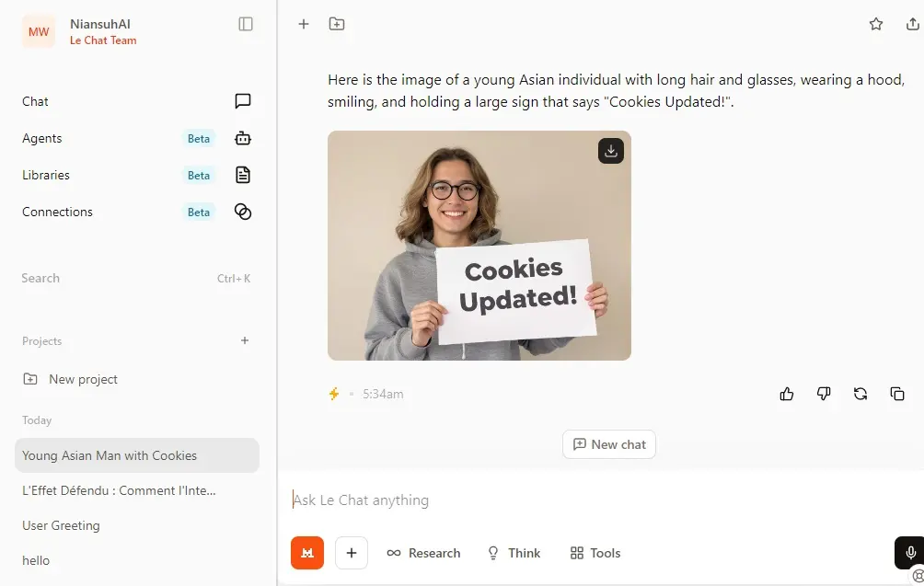Dislike the response with thumbs down

click(x=824, y=394)
